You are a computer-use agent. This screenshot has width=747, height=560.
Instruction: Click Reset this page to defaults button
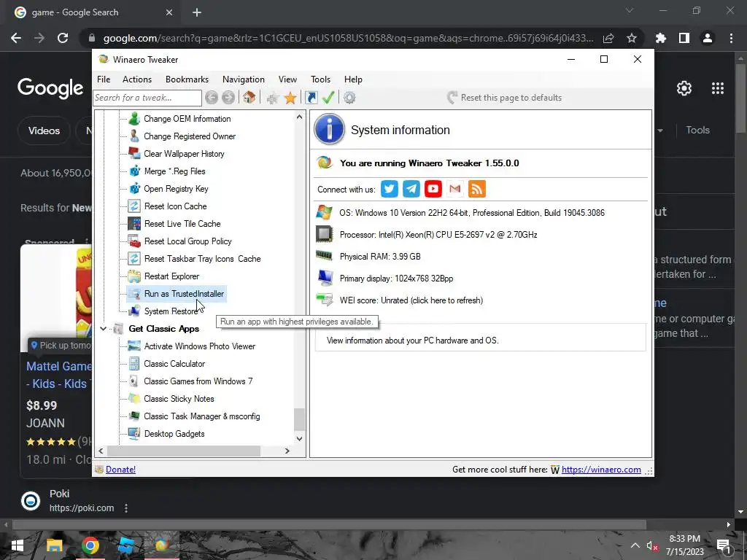505,98
